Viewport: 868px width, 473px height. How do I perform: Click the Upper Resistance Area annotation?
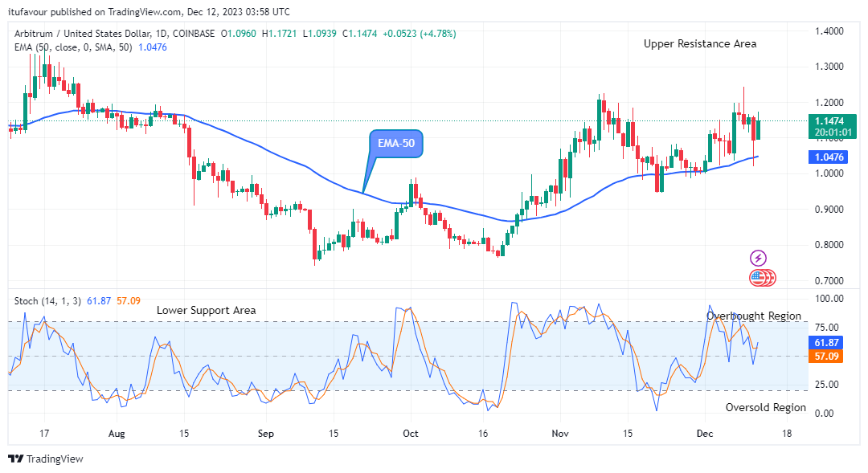click(x=700, y=43)
